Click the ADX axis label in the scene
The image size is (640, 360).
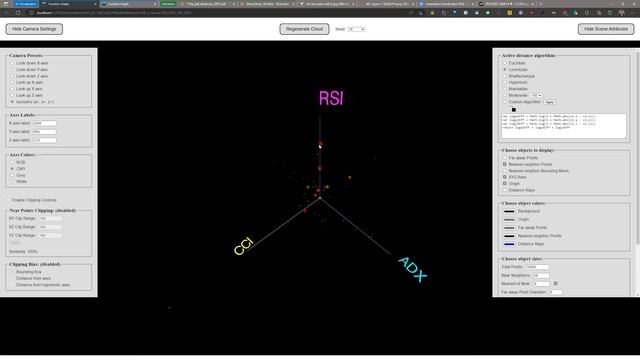pyautogui.click(x=413, y=269)
